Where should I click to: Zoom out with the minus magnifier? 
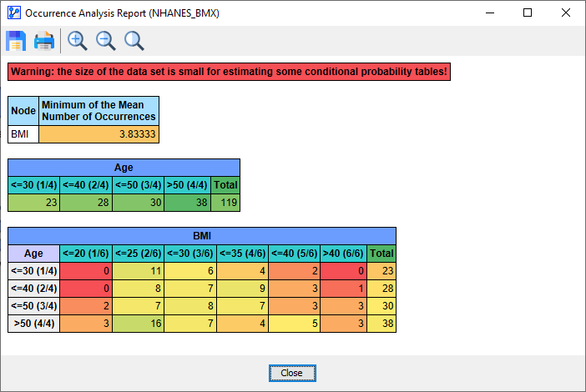pos(106,41)
